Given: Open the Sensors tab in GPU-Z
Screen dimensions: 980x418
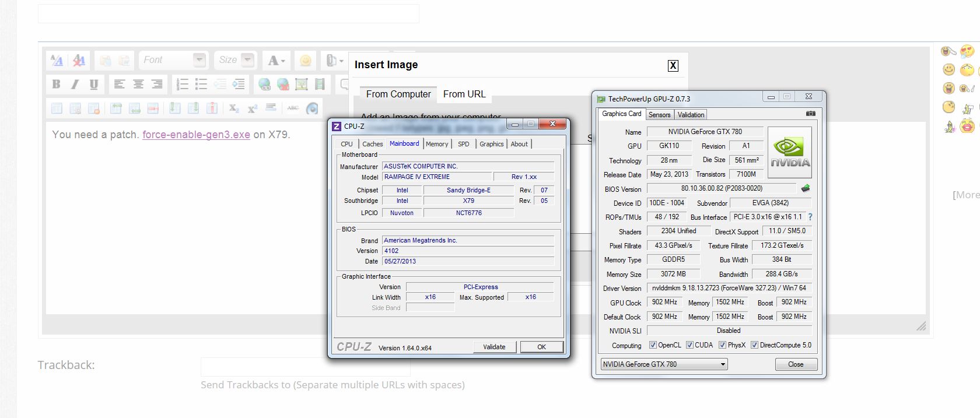Looking at the screenshot, I should (659, 115).
